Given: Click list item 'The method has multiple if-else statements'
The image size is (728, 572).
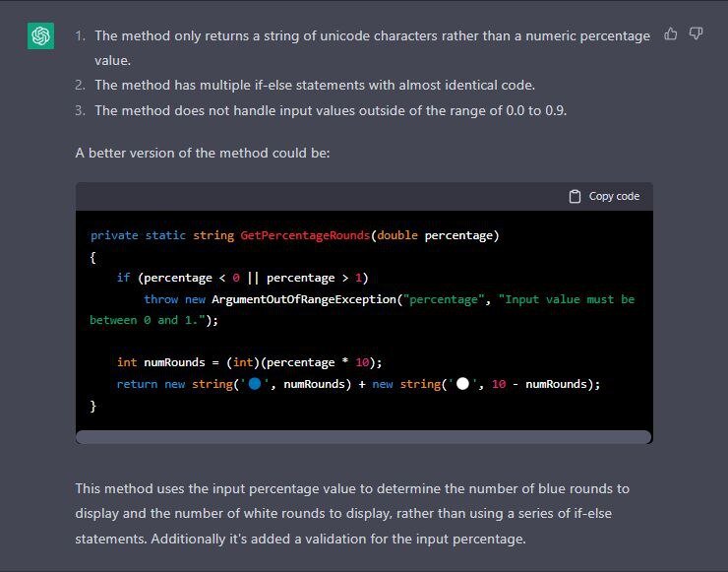Looking at the screenshot, I should click(315, 85).
